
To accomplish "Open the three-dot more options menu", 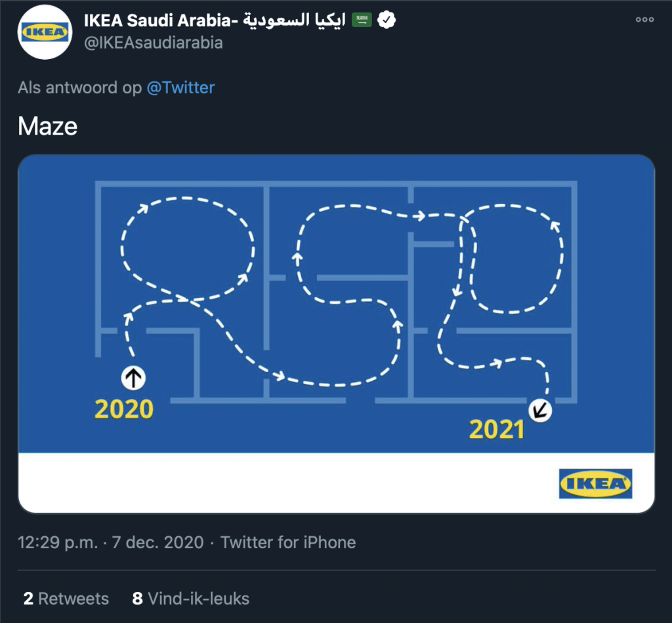I will click(644, 20).
